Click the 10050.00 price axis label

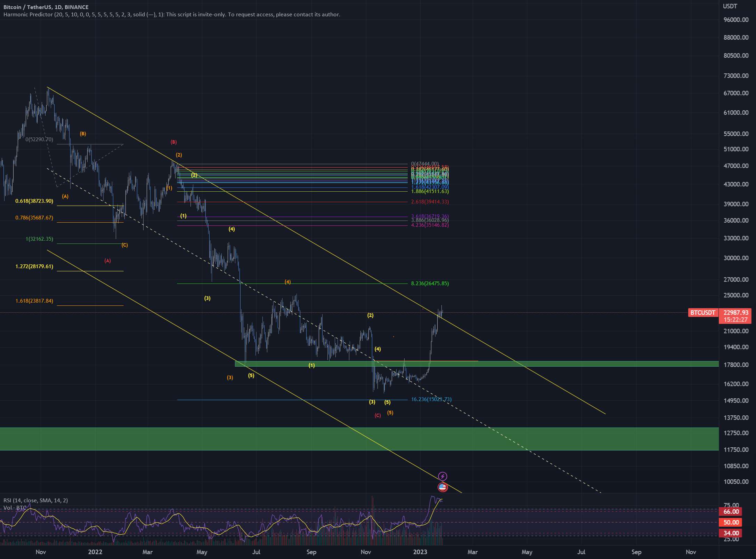(x=736, y=482)
